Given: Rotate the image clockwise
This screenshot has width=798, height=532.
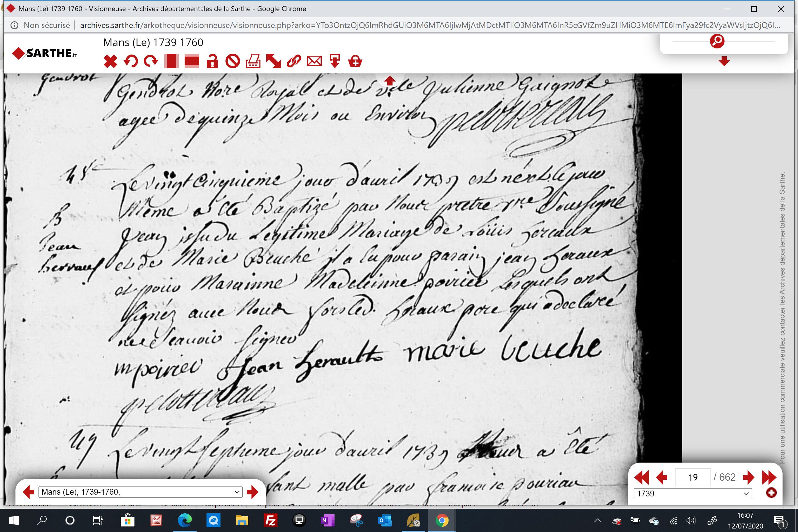Looking at the screenshot, I should pos(151,62).
